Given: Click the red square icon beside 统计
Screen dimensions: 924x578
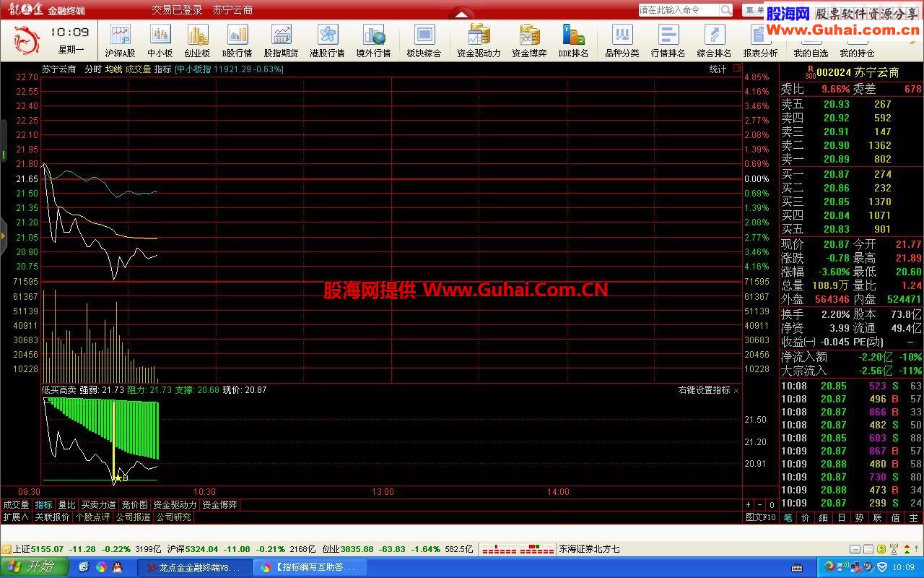Looking at the screenshot, I should [x=737, y=69].
